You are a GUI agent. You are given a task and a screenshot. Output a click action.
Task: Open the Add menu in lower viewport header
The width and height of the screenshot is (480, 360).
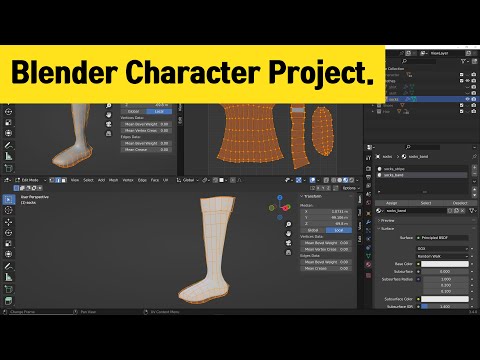point(101,180)
